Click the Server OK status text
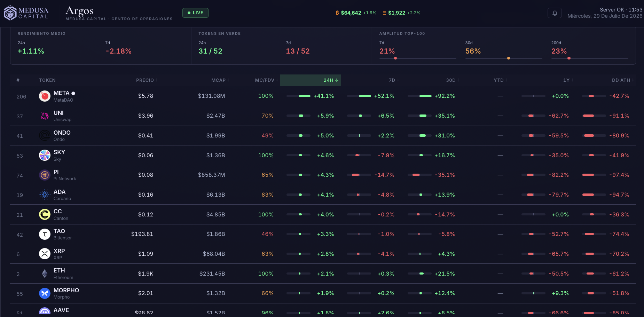644x317 pixels. [612, 10]
